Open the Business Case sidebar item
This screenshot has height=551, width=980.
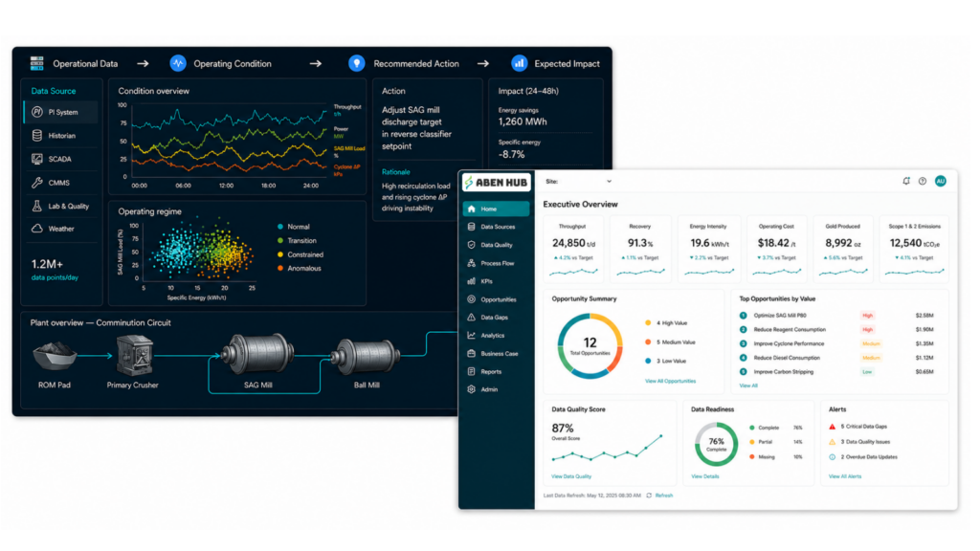pyautogui.click(x=497, y=354)
